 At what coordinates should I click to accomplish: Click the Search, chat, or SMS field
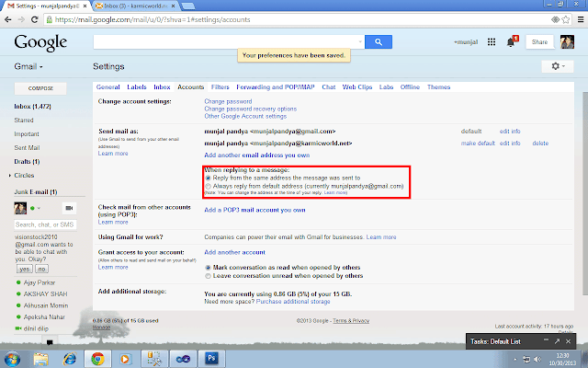pyautogui.click(x=45, y=224)
